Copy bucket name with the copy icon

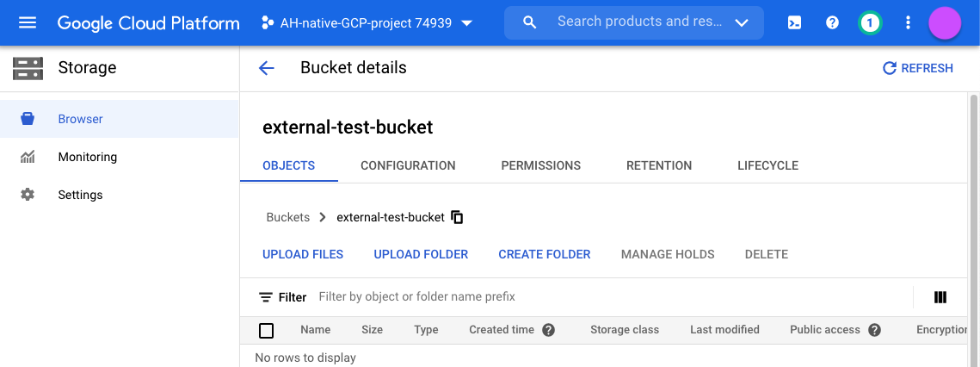point(457,217)
